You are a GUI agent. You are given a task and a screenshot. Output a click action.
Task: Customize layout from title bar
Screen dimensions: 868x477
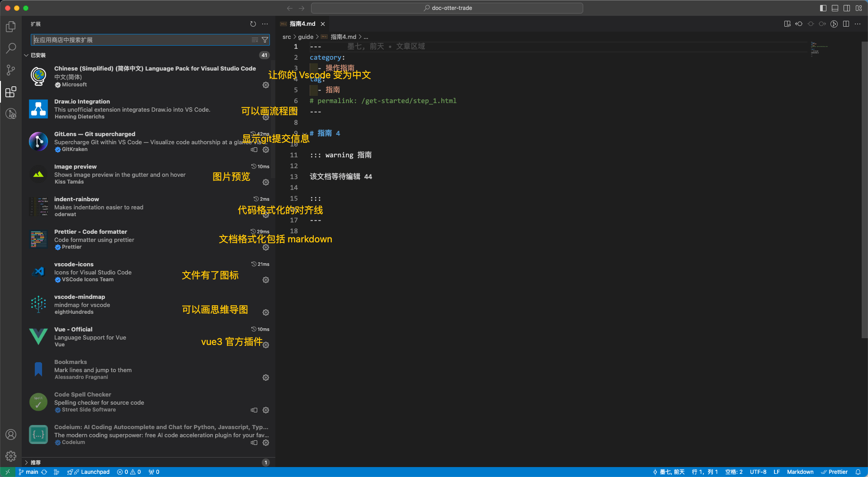[859, 8]
